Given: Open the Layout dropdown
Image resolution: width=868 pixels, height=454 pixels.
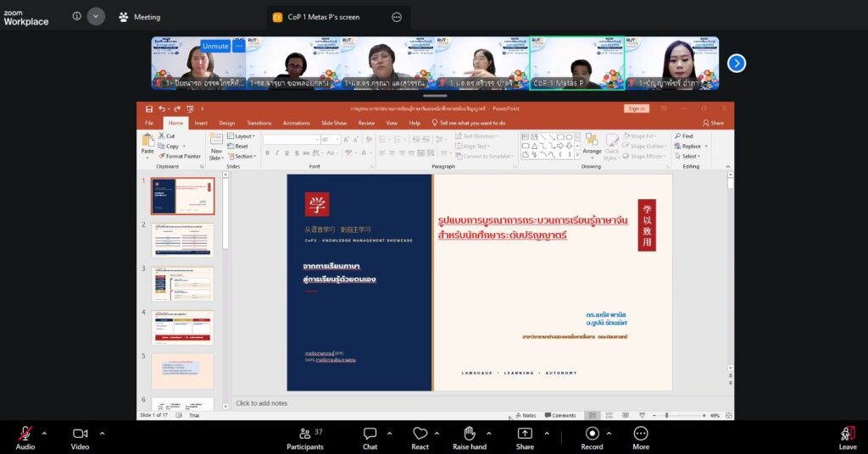Looking at the screenshot, I should tap(241, 136).
